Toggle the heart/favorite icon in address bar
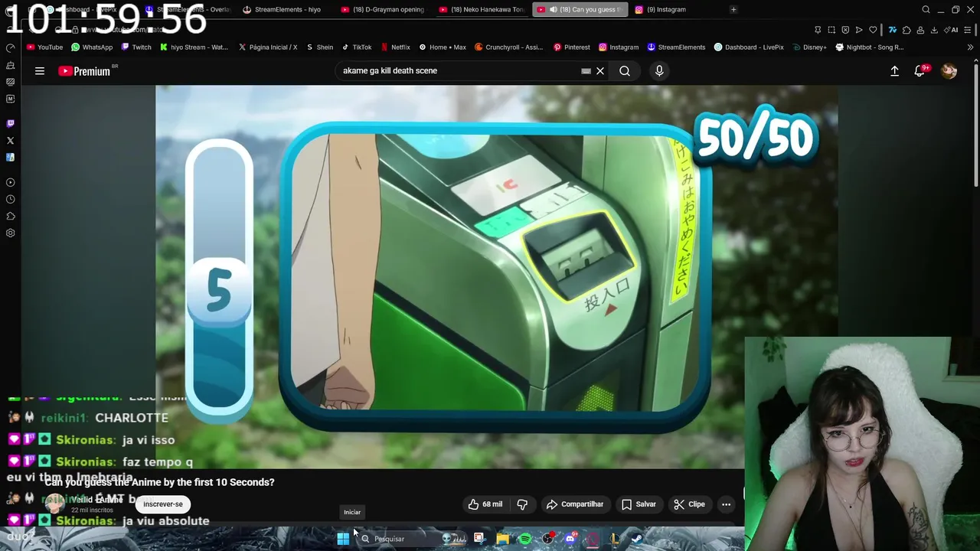 coord(873,30)
